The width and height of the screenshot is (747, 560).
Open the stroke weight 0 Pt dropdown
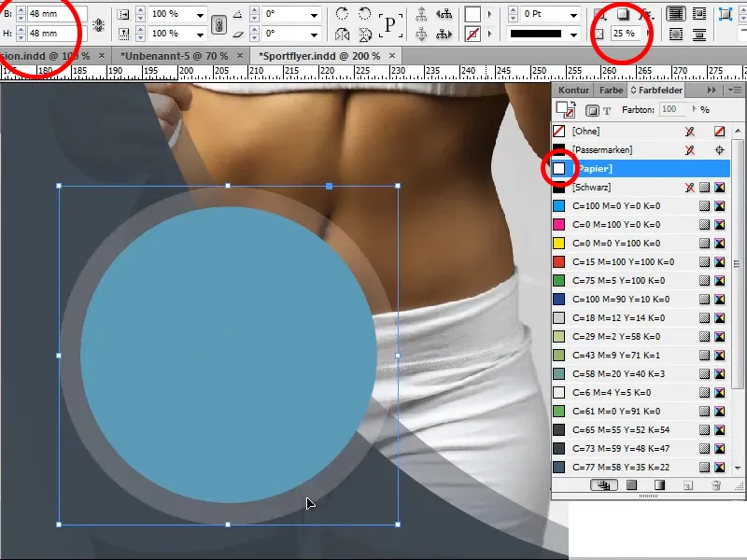coord(573,15)
